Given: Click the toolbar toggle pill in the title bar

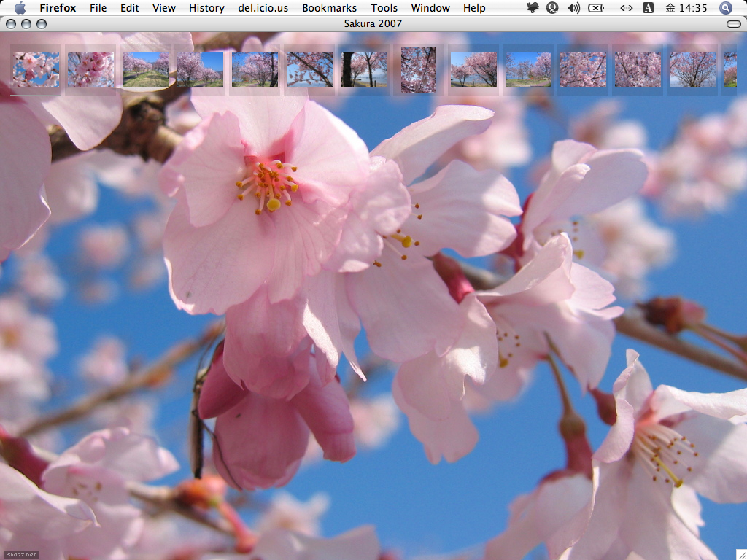Looking at the screenshot, I should pyautogui.click(x=734, y=24).
